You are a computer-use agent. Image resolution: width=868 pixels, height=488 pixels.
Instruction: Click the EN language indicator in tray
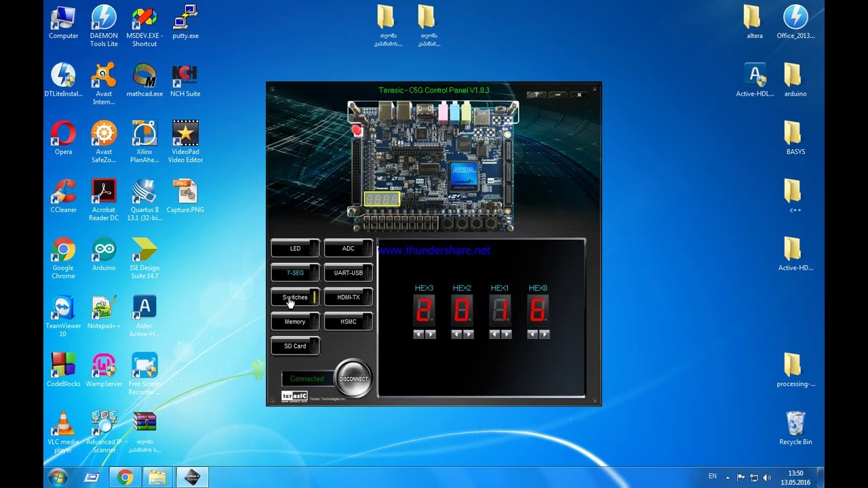tap(713, 476)
